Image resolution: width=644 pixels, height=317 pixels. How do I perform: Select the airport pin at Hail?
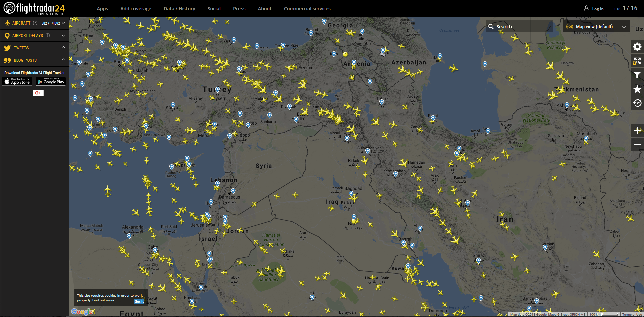point(312,297)
